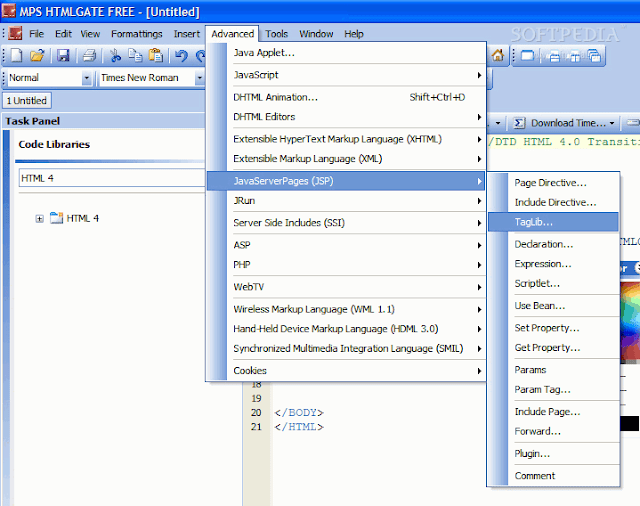Click the Open folder icon

pyautogui.click(x=37, y=55)
